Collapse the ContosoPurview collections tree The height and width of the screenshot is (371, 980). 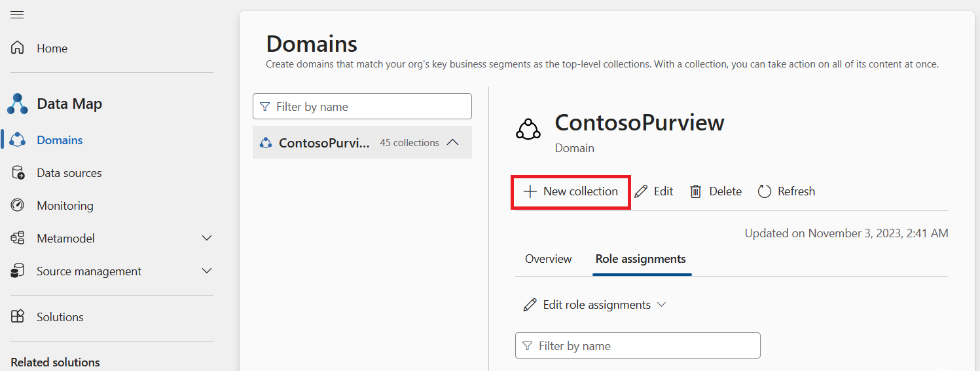click(x=452, y=142)
